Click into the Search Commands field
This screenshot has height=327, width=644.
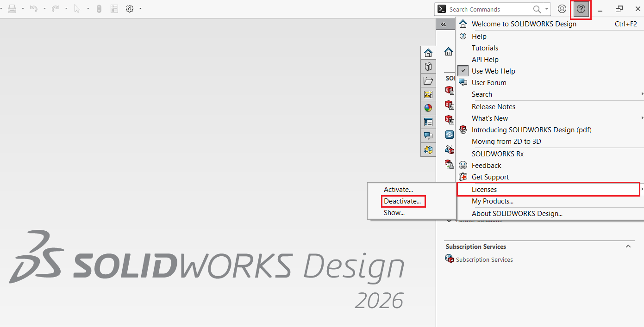pyautogui.click(x=488, y=9)
